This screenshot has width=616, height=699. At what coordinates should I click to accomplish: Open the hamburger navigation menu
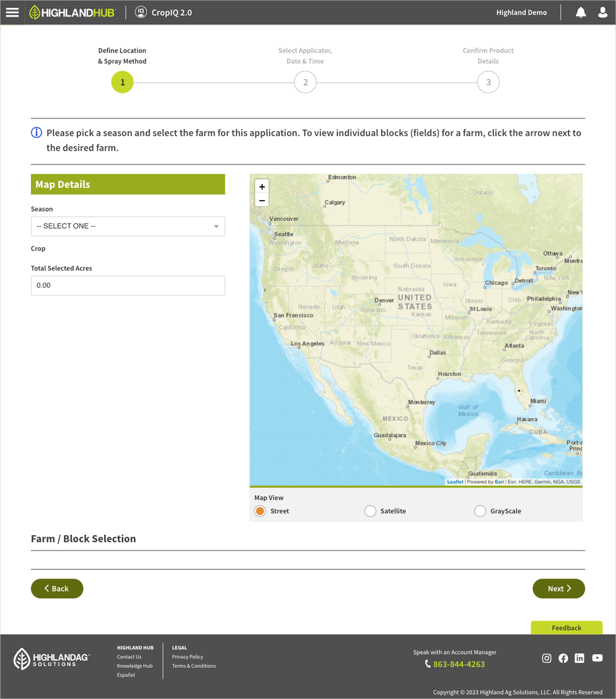pos(12,12)
